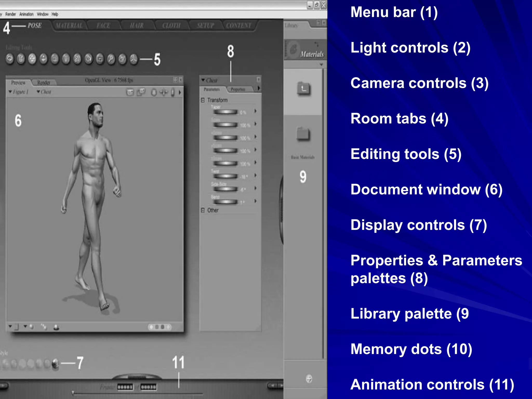532x399 pixels.
Task: Switch to the MATERIAL room tab
Action: (69, 26)
